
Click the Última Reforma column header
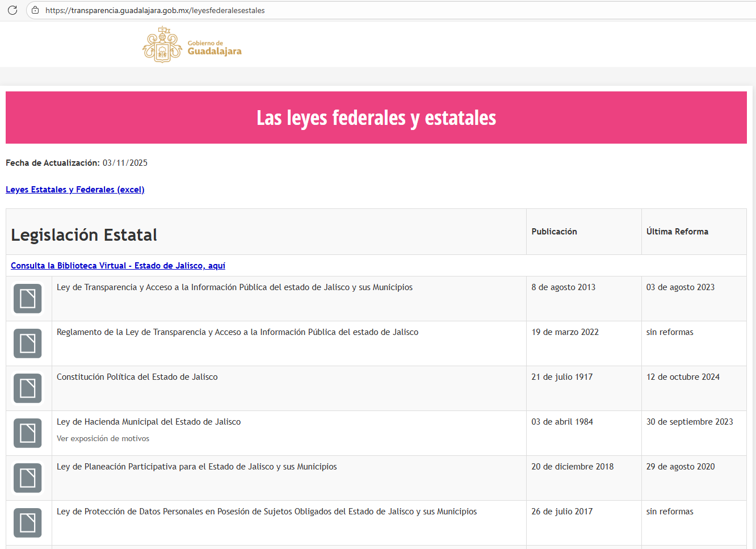pyautogui.click(x=677, y=232)
